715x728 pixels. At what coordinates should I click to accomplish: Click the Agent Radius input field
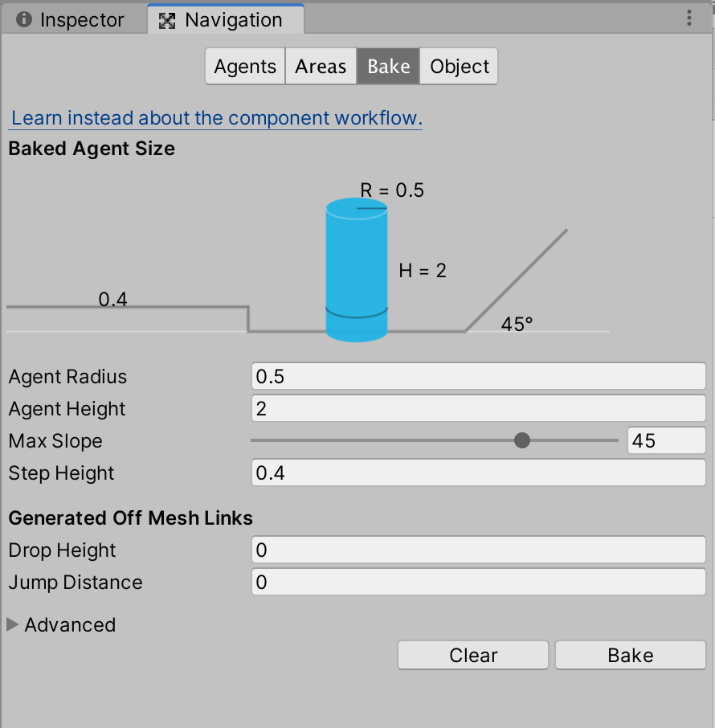click(x=478, y=375)
